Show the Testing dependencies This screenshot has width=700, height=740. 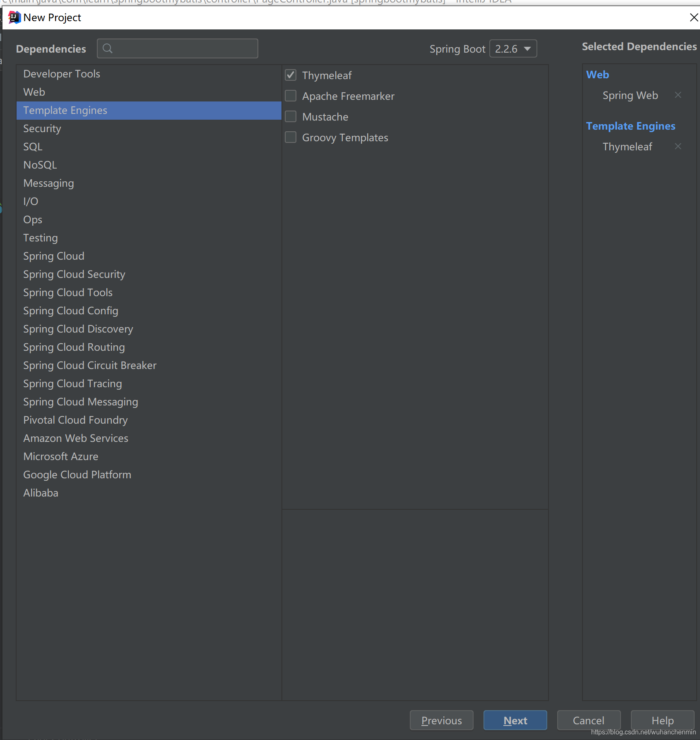pos(149,238)
